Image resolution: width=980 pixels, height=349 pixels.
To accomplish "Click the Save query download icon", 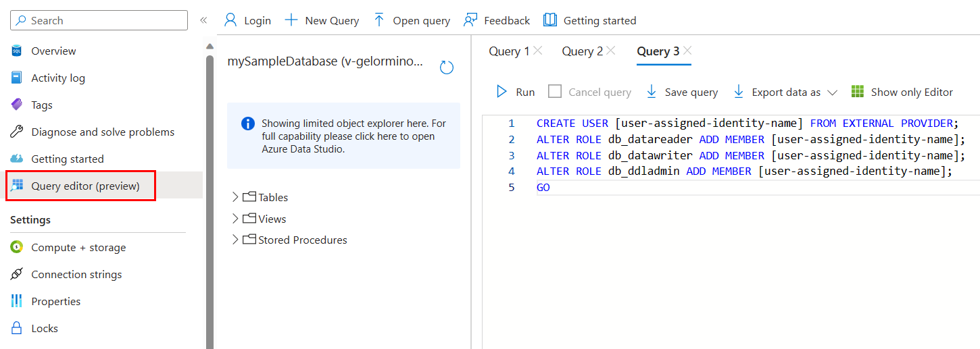I will point(652,92).
